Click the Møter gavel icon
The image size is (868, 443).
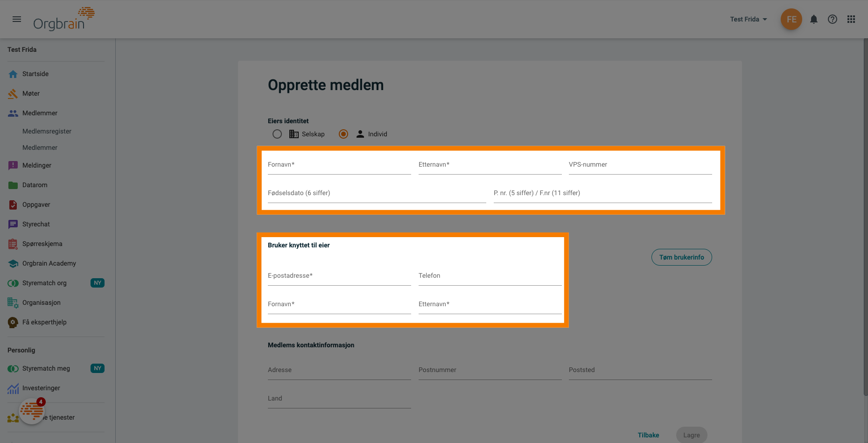pos(13,93)
